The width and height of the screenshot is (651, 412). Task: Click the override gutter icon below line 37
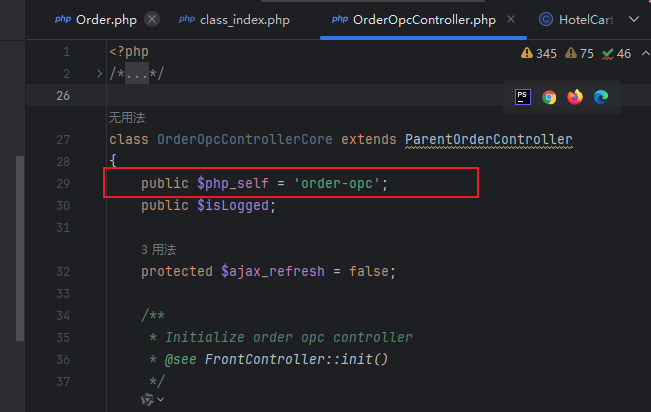pos(147,400)
